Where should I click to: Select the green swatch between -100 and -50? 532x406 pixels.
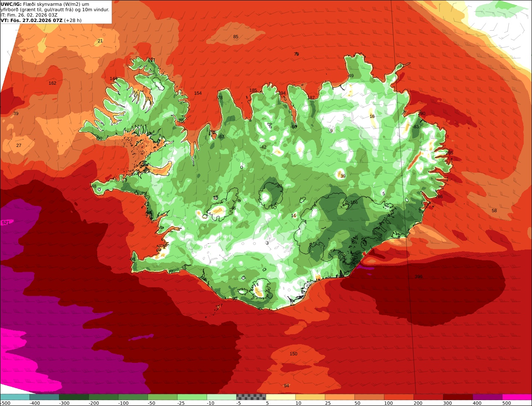tap(133, 397)
